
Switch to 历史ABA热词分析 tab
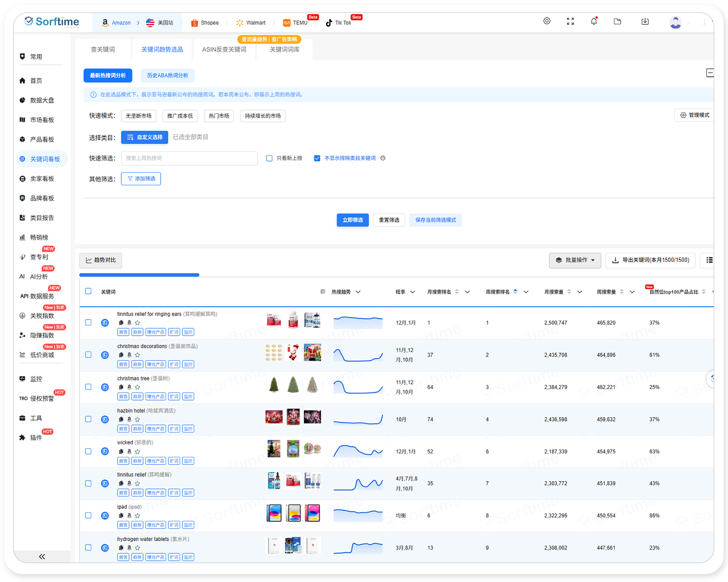[167, 75]
